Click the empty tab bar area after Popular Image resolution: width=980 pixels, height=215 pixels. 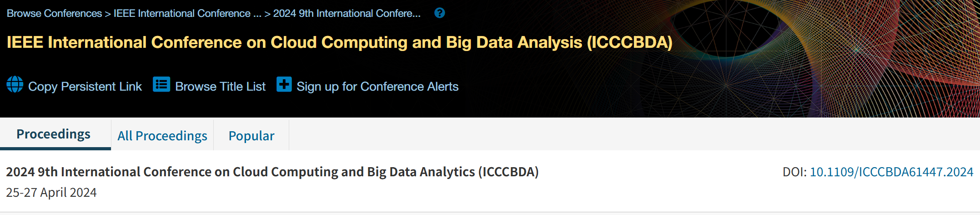(x=634, y=135)
